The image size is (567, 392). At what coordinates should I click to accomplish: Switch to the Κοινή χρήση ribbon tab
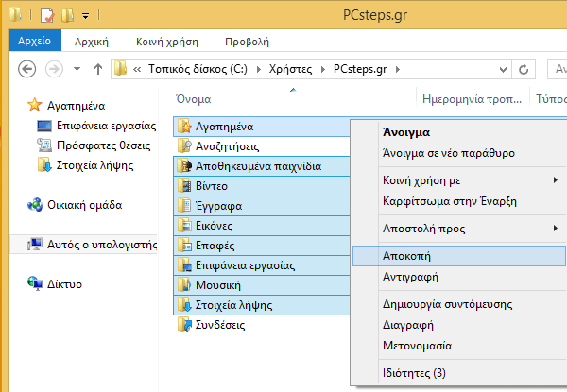(167, 42)
